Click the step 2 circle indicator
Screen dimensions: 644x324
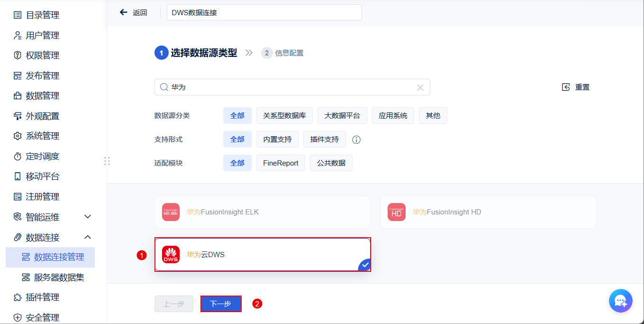click(267, 53)
